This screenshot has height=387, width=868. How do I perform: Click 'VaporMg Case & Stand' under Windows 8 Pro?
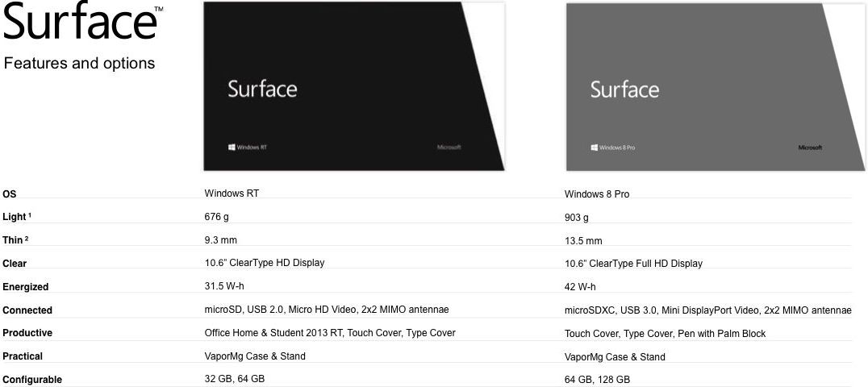(x=615, y=357)
